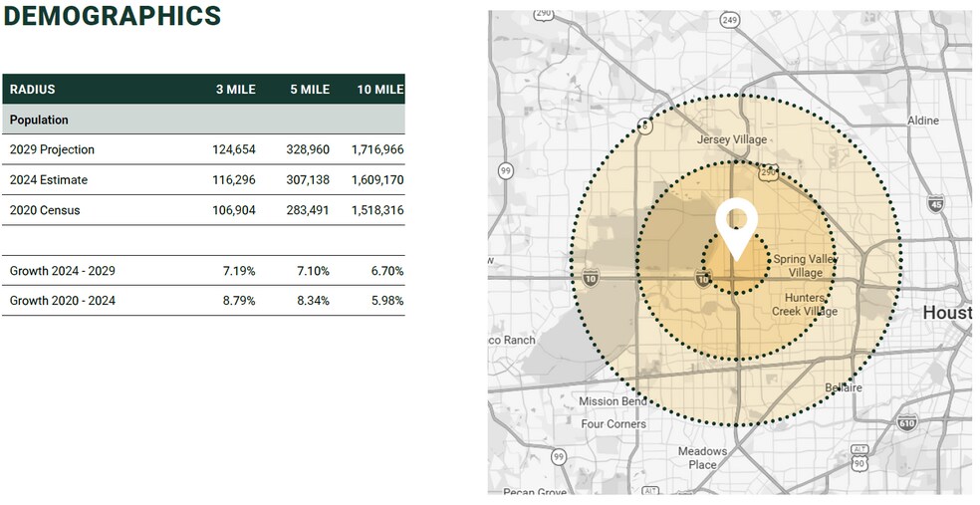Viewport: 980px width, 505px height.
Task: Click the Jersey Village label on map
Action: pyautogui.click(x=732, y=139)
